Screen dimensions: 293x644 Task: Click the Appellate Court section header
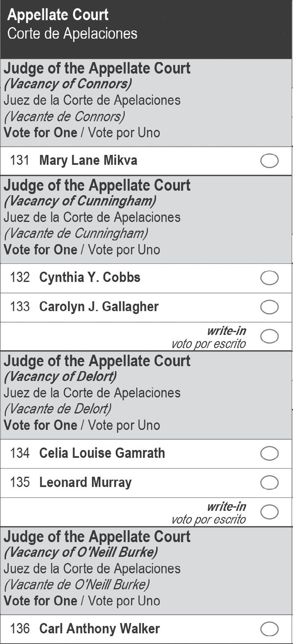[58, 15]
